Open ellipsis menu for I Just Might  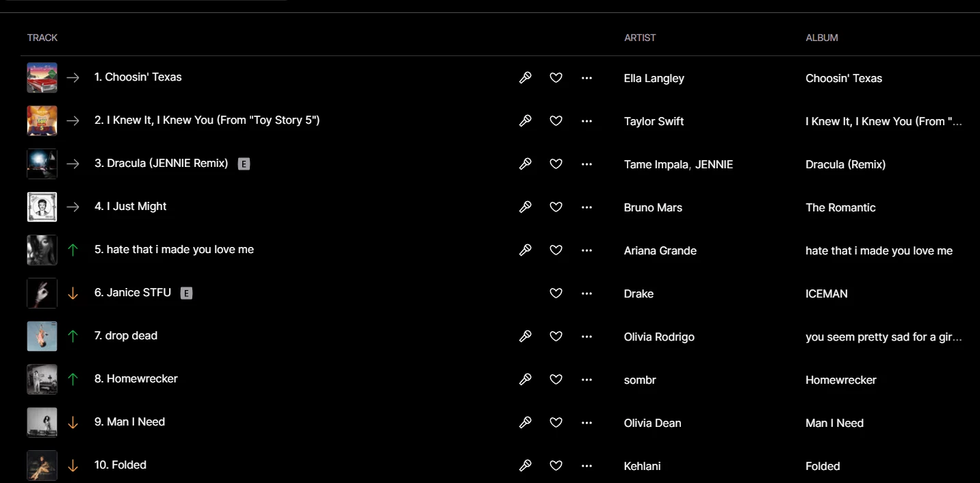point(586,207)
